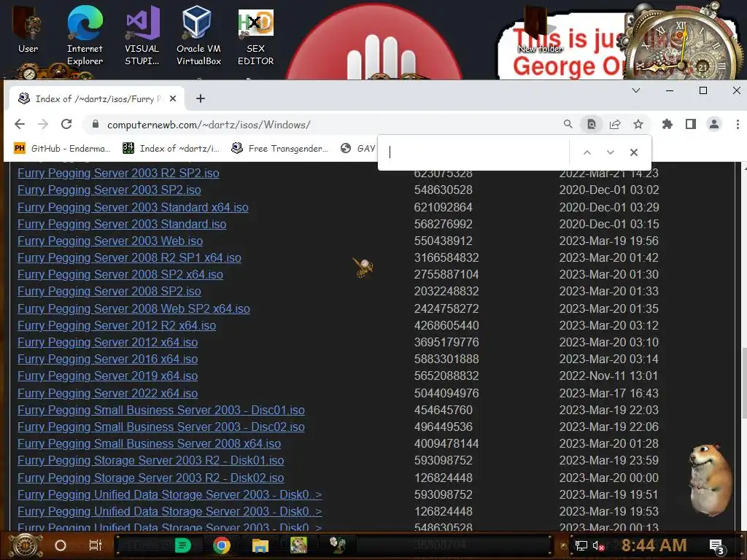Open VISUAL STUPI... desktop shortcut
Viewport: 747px width, 560px height.
pyautogui.click(x=142, y=36)
